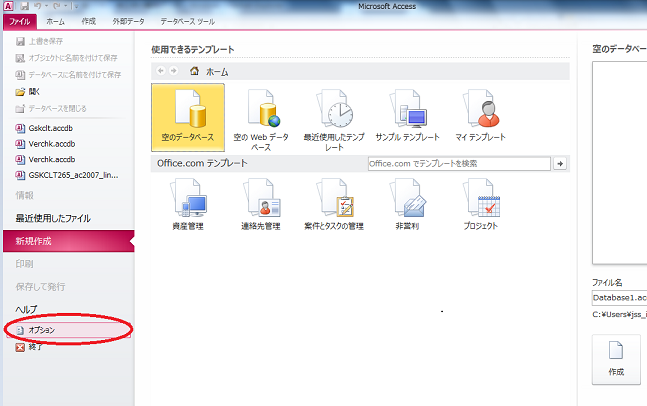Select the プロジェクト template category

[480, 204]
